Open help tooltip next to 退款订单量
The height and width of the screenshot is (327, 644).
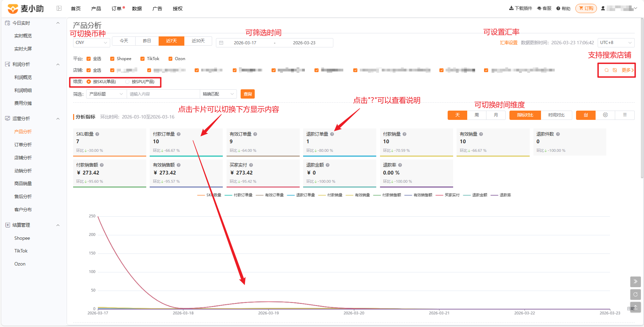[x=332, y=134]
